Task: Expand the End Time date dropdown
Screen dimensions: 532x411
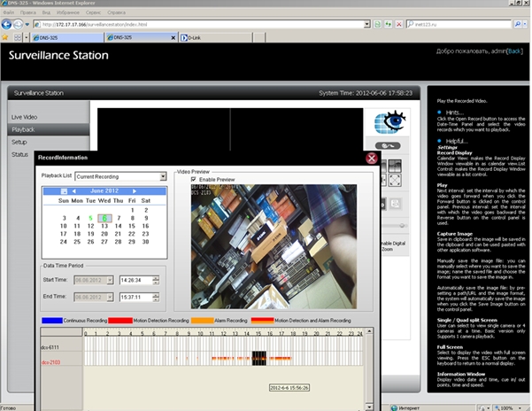Action: pyautogui.click(x=108, y=297)
